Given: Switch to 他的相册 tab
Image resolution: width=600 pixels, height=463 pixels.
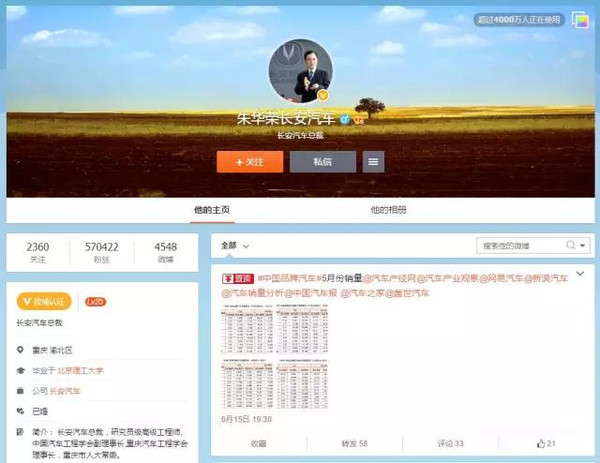Looking at the screenshot, I should tap(388, 210).
